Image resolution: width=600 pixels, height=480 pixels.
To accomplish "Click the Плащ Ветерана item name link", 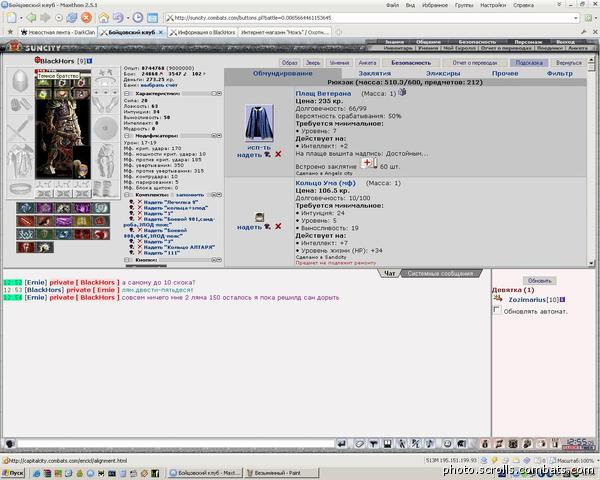I will (323, 93).
